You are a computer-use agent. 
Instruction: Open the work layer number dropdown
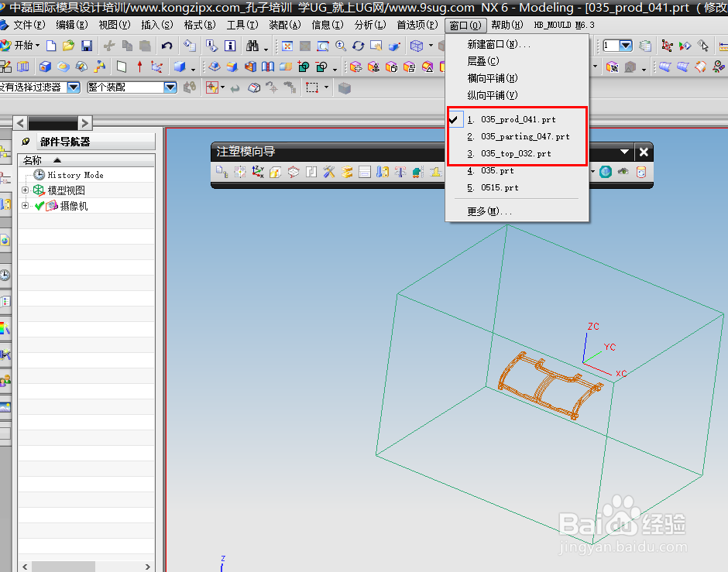coord(626,46)
